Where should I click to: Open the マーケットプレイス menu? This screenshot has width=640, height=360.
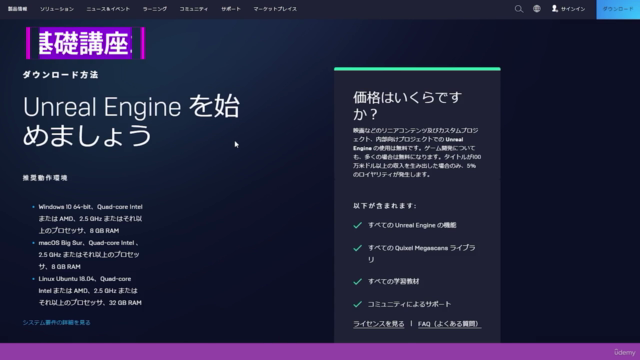point(275,9)
